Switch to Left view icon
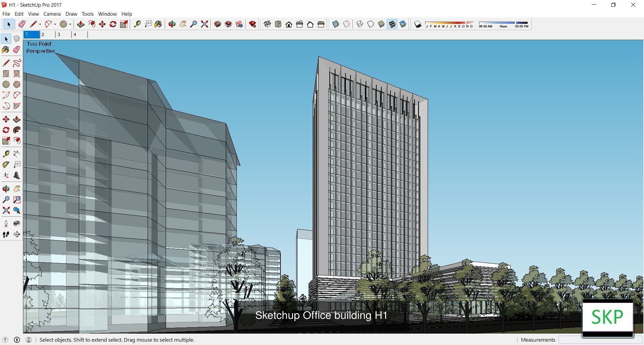 click(x=321, y=24)
